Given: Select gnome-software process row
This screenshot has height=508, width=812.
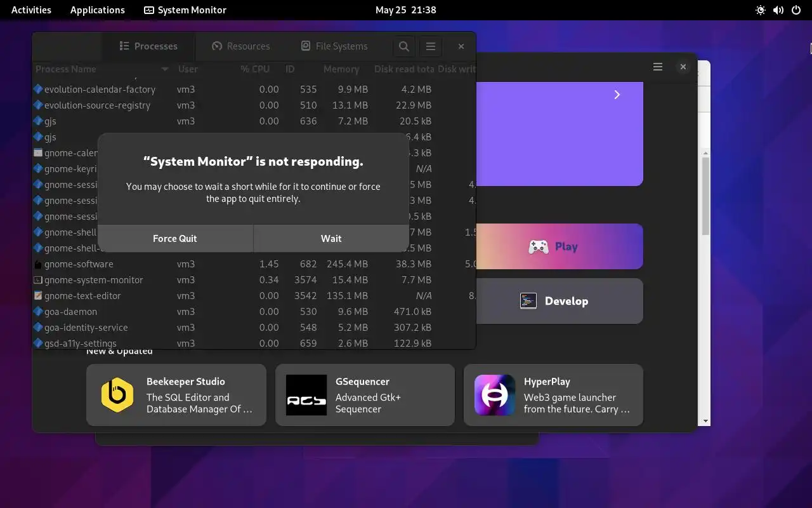Looking at the screenshot, I should 254,264.
